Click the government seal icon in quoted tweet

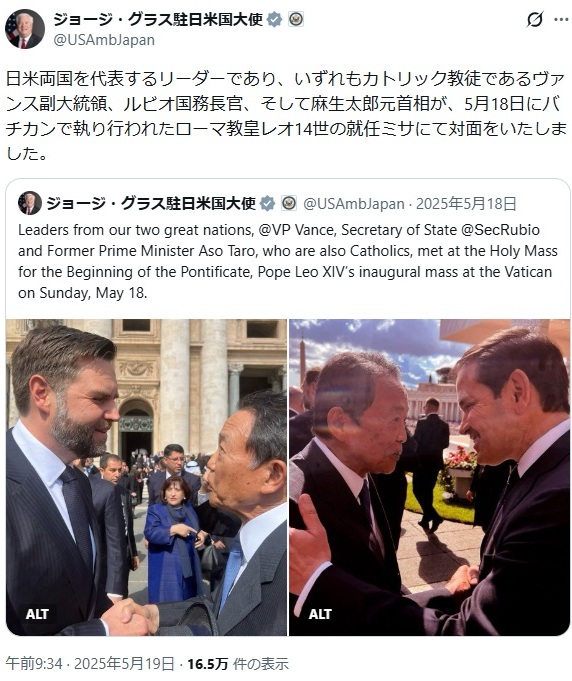point(289,203)
